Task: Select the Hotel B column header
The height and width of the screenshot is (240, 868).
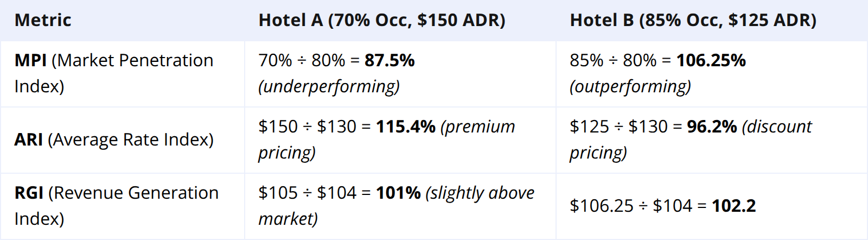Action: pyautogui.click(x=693, y=20)
